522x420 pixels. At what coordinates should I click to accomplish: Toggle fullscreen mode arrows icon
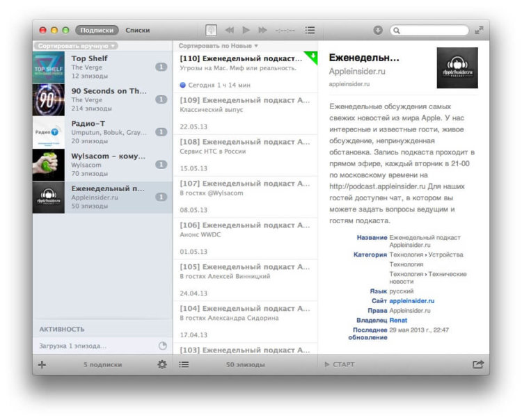pyautogui.click(x=479, y=31)
